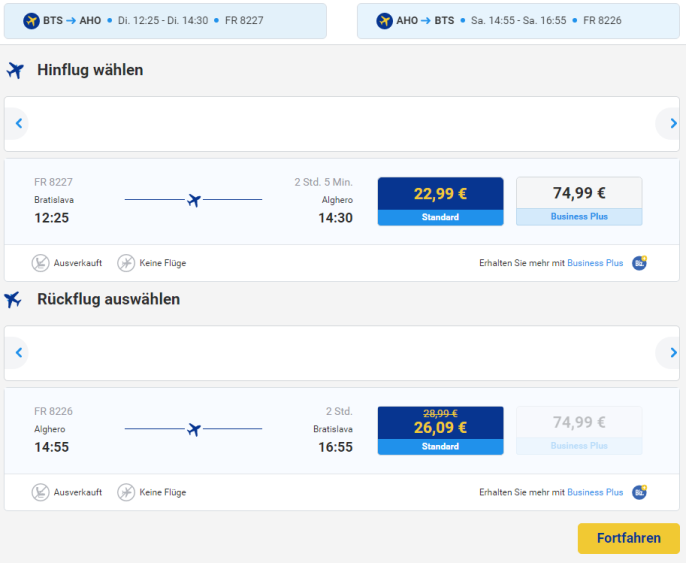Image resolution: width=686 pixels, height=563 pixels.
Task: Click the Business Plus badge icon for return flight
Action: click(x=639, y=492)
